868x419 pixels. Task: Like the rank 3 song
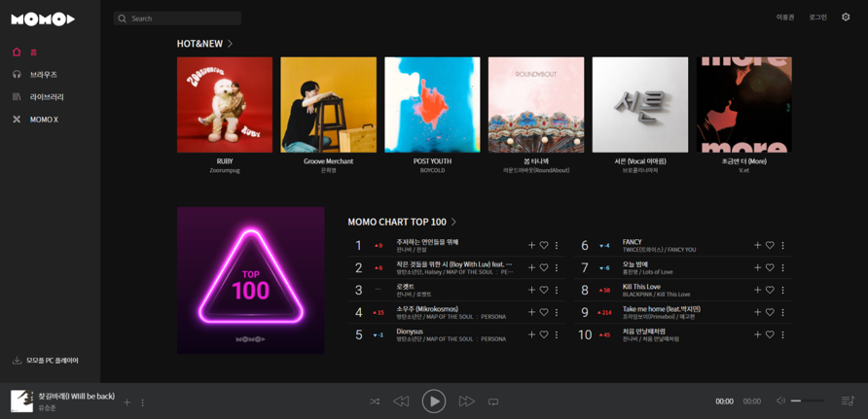[544, 290]
